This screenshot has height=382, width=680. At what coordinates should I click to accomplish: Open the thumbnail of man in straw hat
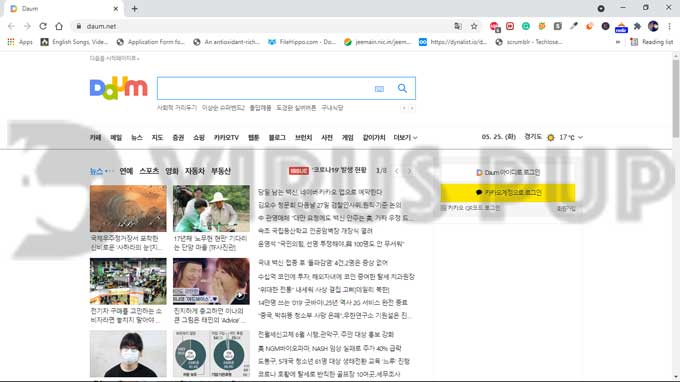pyautogui.click(x=211, y=208)
